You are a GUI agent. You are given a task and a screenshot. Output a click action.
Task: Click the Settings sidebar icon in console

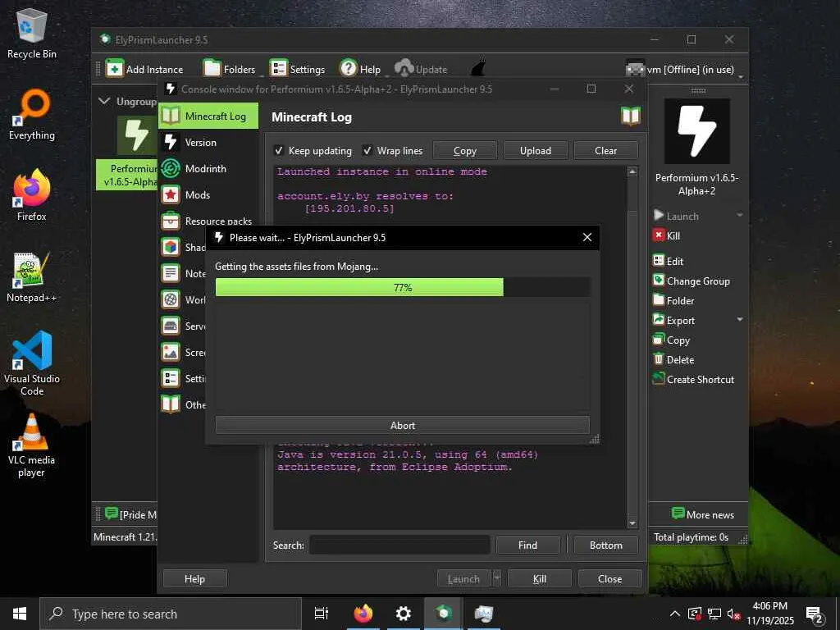tap(171, 378)
